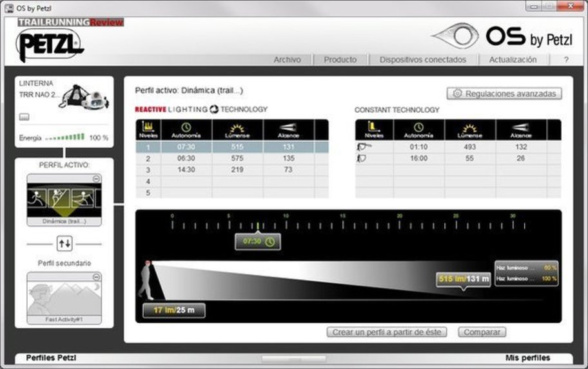The image size is (588, 369).
Task: Click the Energía battery level bar
Action: point(65,137)
